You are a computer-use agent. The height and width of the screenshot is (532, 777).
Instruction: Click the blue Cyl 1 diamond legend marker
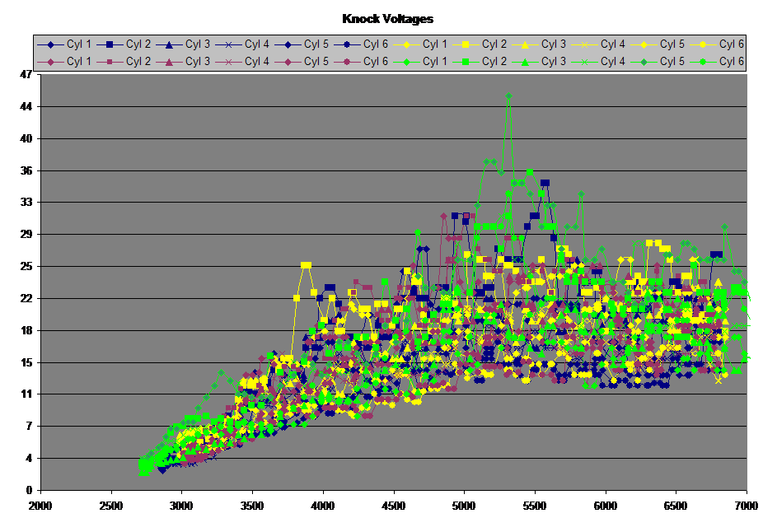tap(51, 44)
